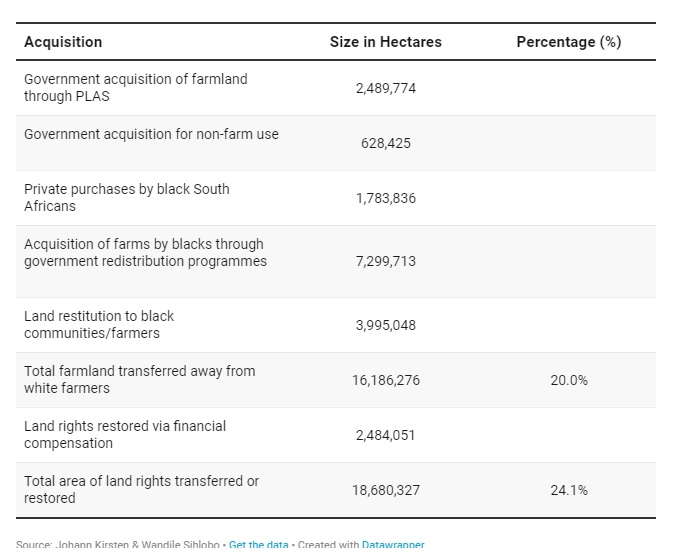Image resolution: width=685 pixels, height=560 pixels.
Task: Select the 'Government acquisition of farmland through PLAS' row label
Action: point(135,88)
